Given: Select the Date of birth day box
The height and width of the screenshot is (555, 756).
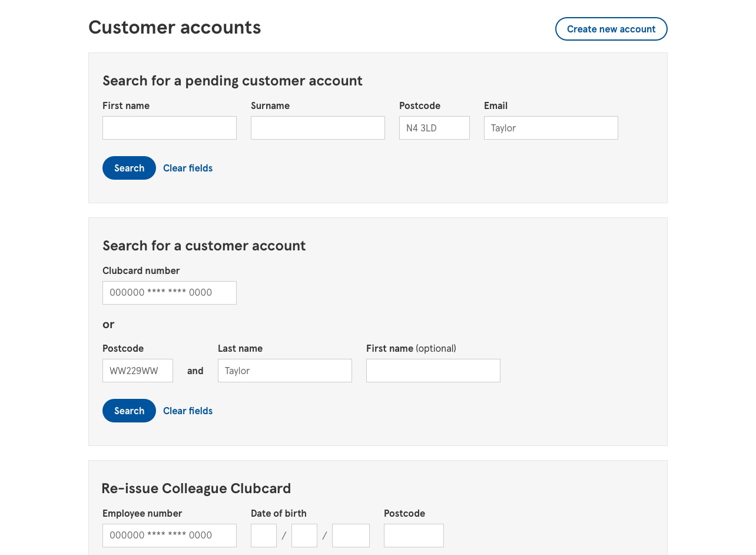Looking at the screenshot, I should [264, 536].
